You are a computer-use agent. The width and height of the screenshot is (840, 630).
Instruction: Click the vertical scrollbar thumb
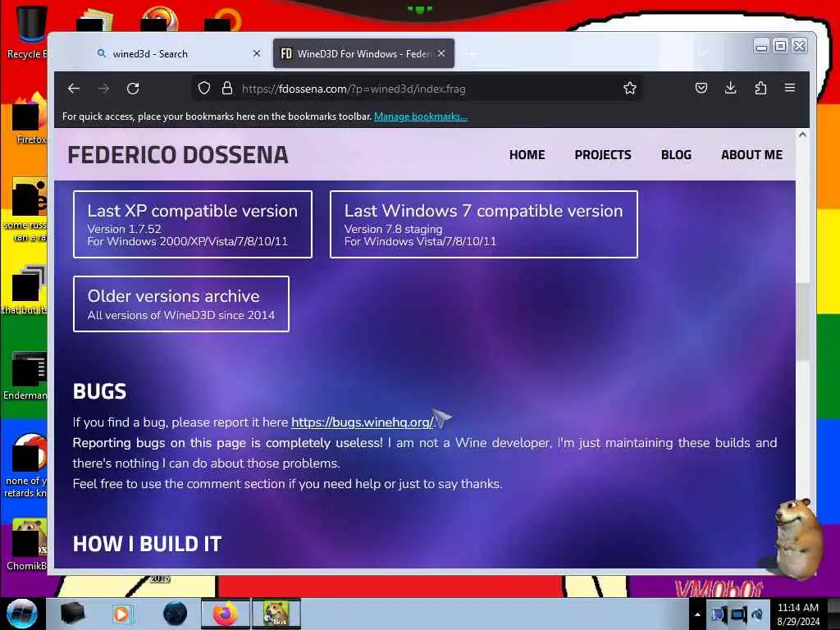[802, 322]
